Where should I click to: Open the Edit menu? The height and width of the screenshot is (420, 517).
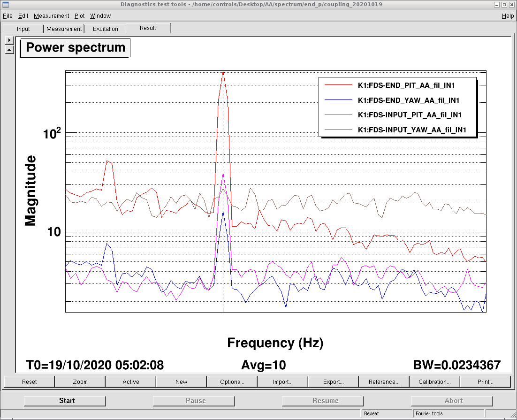click(23, 15)
